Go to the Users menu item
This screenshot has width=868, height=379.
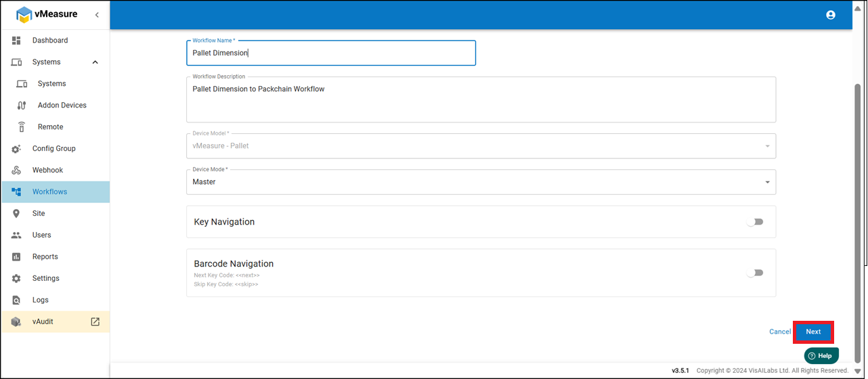click(x=42, y=236)
